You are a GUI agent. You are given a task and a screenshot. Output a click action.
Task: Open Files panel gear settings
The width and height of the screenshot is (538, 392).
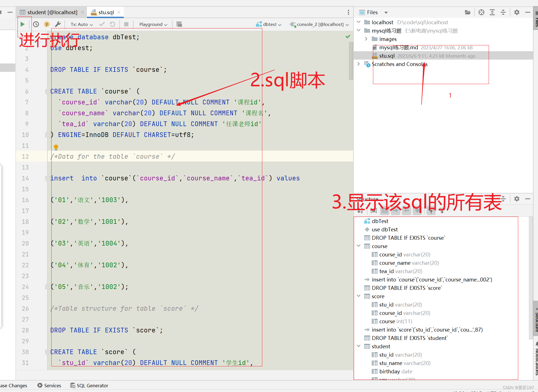[517, 12]
